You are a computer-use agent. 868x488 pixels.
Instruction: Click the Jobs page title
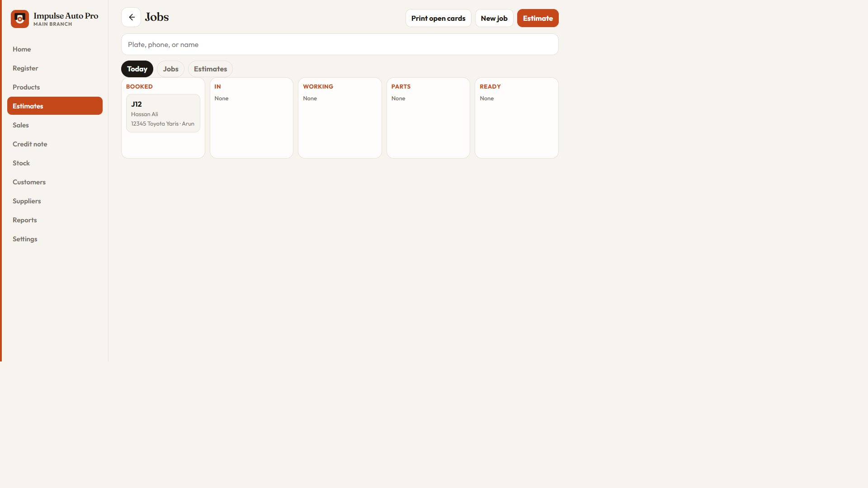157,17
